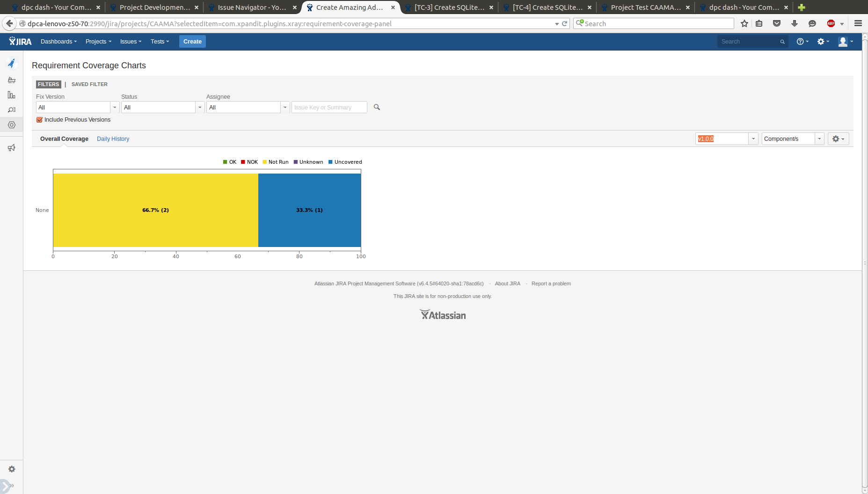The image size is (868, 494).
Task: Open the project rocket icon in sidebar
Action: click(12, 63)
